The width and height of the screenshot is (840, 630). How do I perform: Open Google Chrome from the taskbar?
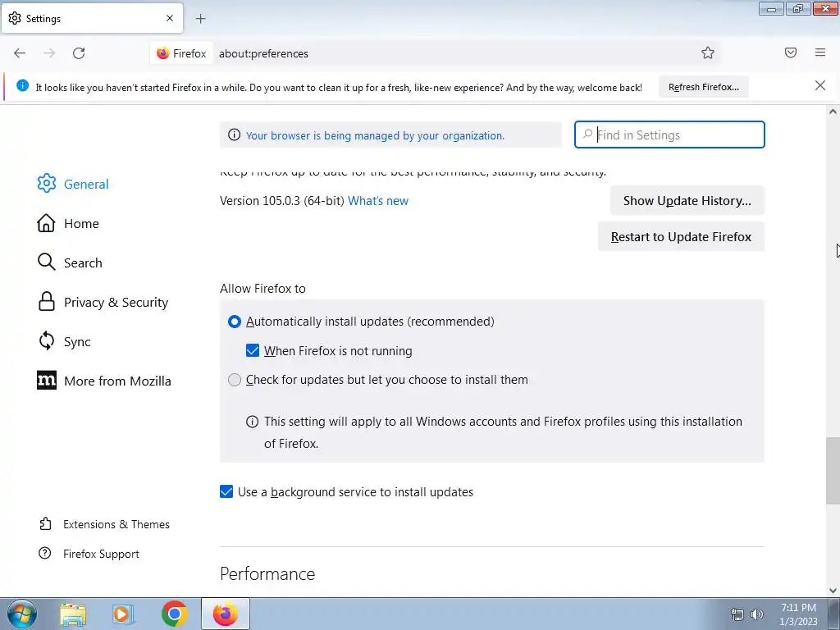(174, 614)
